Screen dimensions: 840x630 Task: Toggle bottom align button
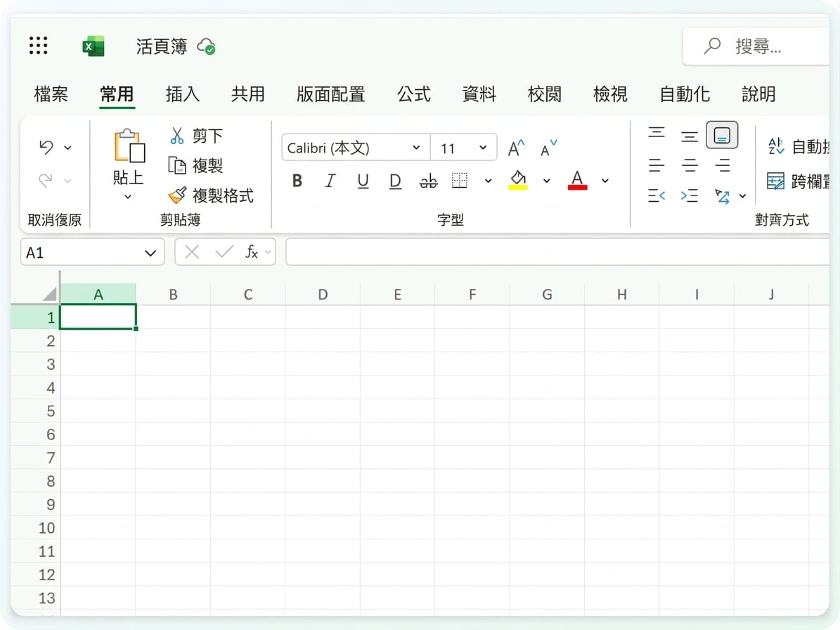tap(722, 135)
